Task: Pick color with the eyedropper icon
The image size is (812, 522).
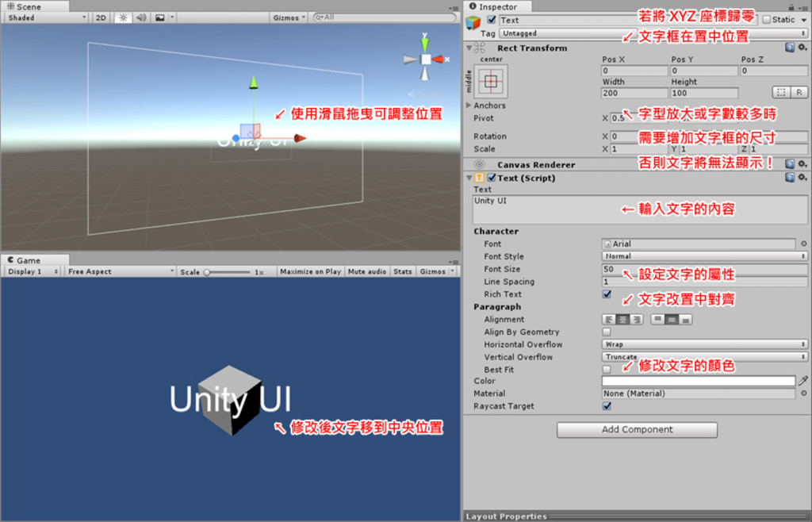Action: pos(803,381)
